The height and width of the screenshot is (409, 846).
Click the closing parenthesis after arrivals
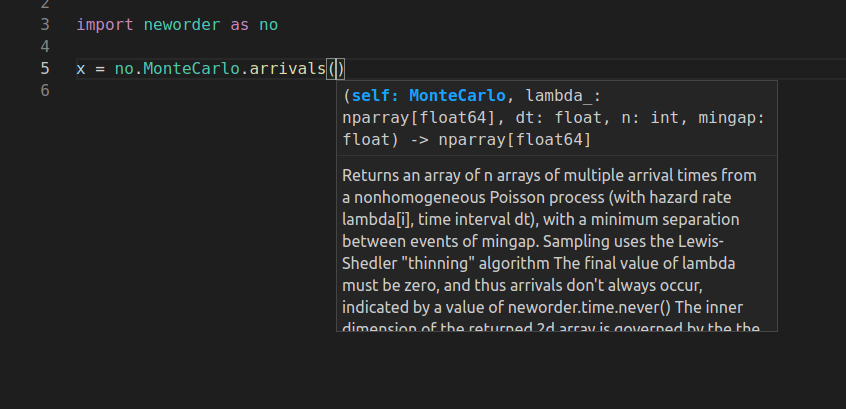(x=341, y=69)
